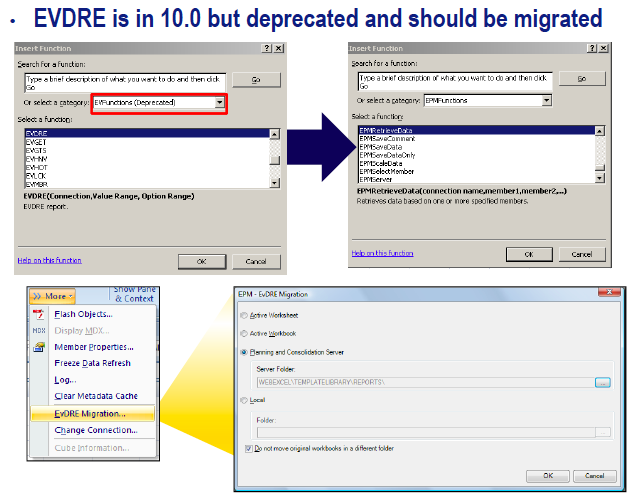
Task: Click down arrow of EVDRE function list scrollbar
Action: click(275, 183)
